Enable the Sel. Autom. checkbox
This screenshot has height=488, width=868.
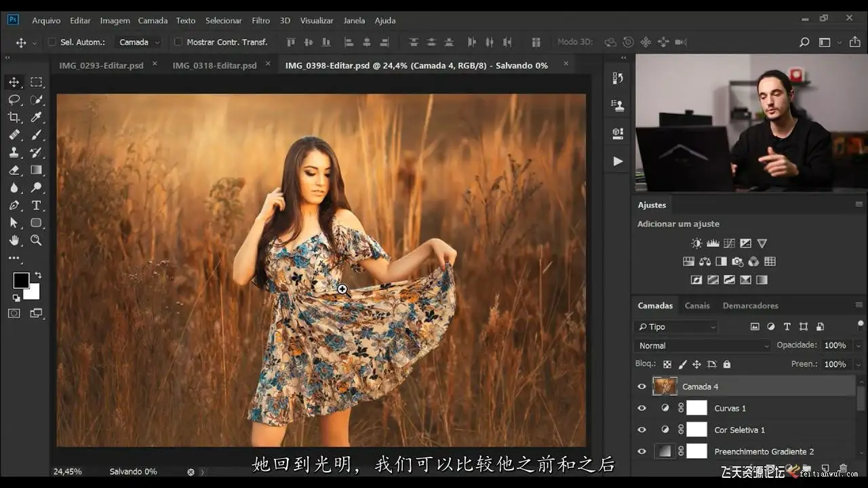pyautogui.click(x=52, y=42)
